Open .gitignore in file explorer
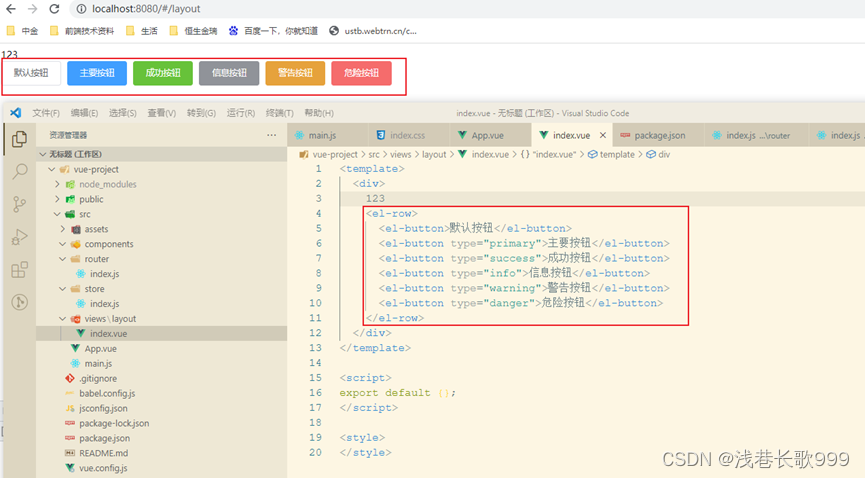Screen dimensions: 865x478 pos(161,378)
